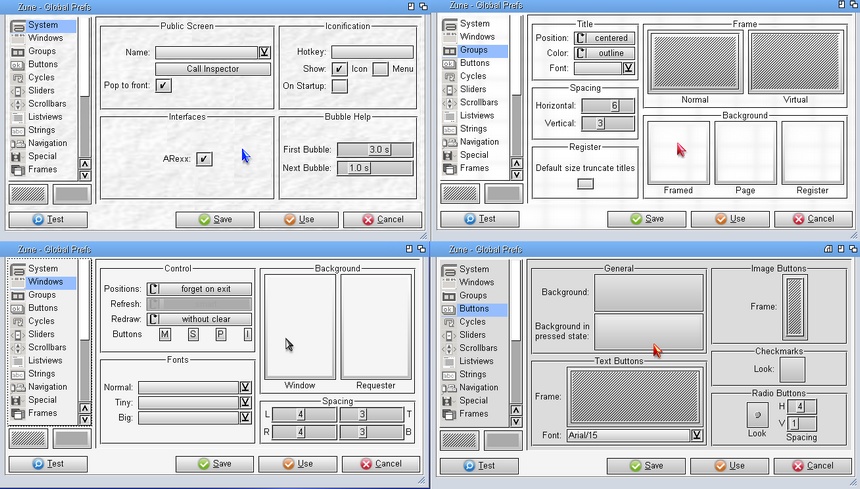Toggle the Pop to front checkbox

163,86
